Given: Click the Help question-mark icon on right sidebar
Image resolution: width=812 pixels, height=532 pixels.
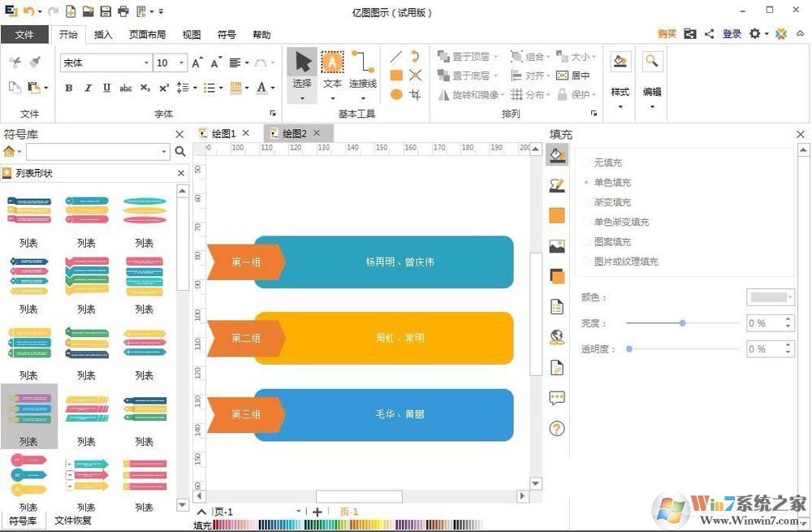Looking at the screenshot, I should pos(556,428).
